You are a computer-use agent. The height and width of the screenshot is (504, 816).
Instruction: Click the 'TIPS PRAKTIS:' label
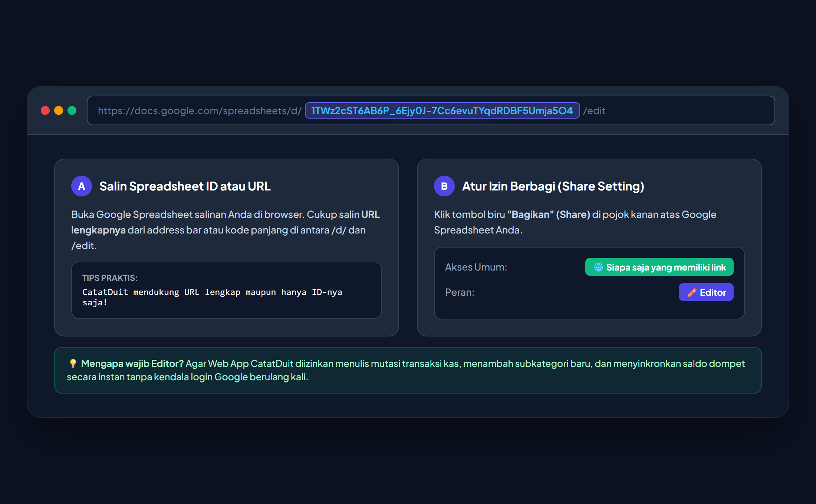coord(110,278)
